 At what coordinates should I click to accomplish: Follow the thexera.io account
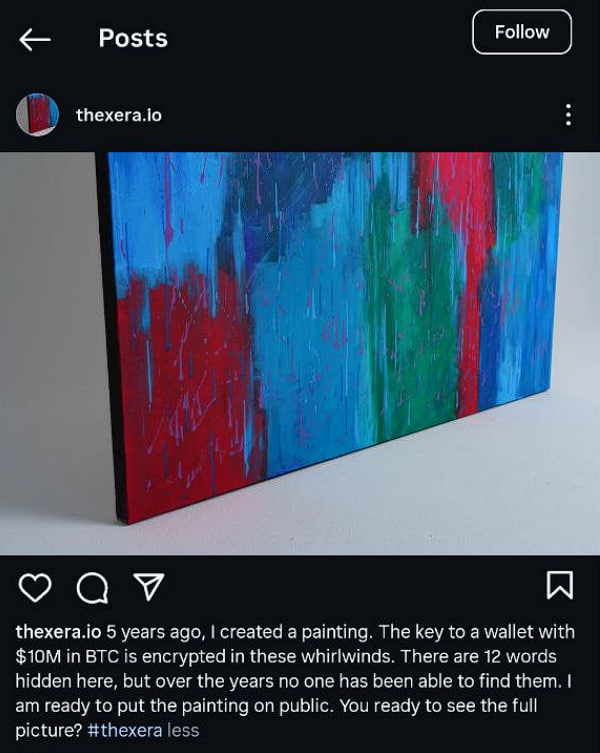522,32
